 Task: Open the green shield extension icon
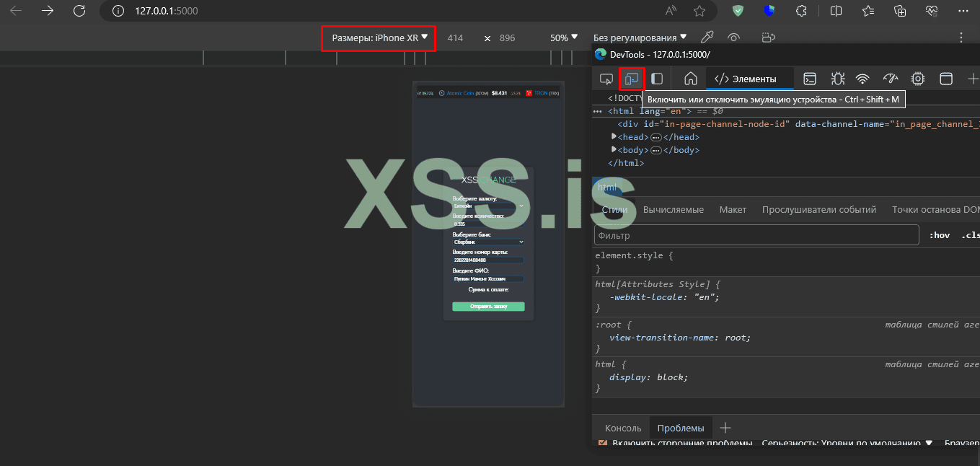pos(737,11)
